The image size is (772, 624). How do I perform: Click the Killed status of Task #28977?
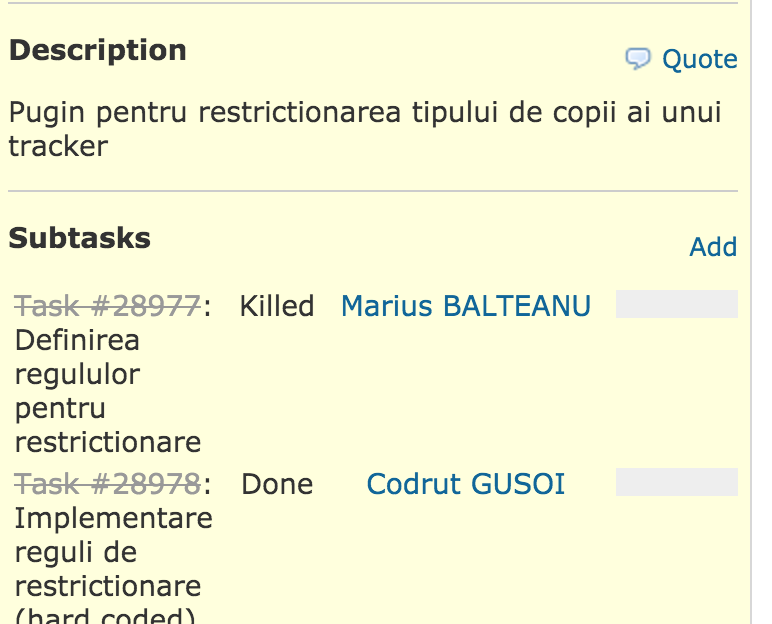pyautogui.click(x=277, y=306)
